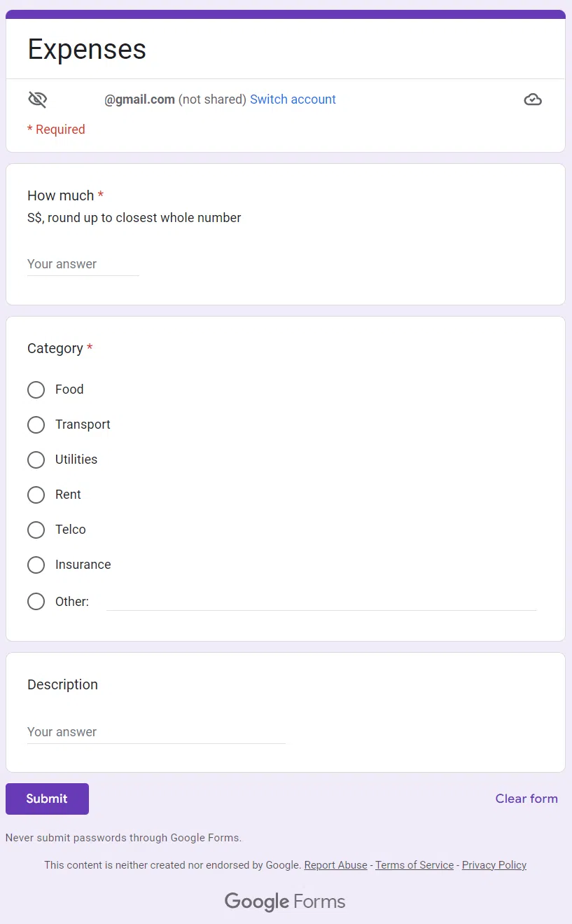
Task: Select Utilities as the category
Action: click(x=36, y=460)
